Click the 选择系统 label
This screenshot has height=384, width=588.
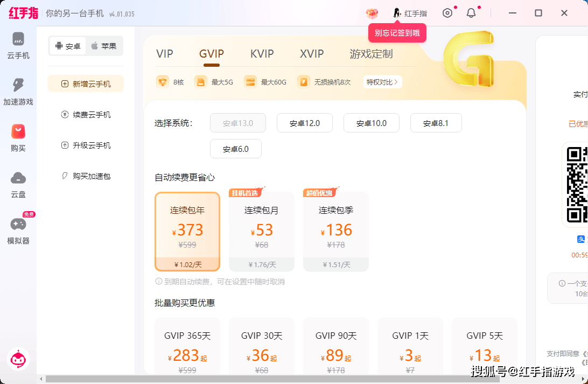(173, 123)
